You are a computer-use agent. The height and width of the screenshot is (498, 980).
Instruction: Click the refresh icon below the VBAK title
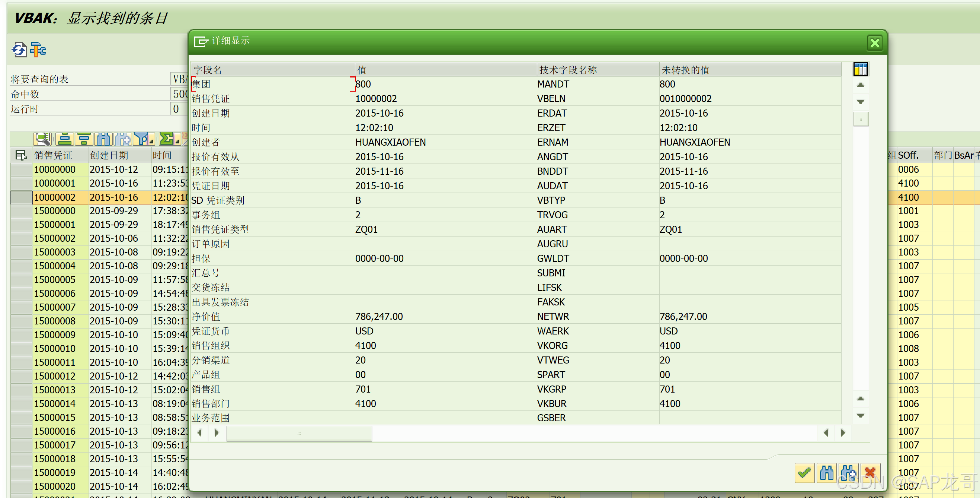pyautogui.click(x=19, y=50)
